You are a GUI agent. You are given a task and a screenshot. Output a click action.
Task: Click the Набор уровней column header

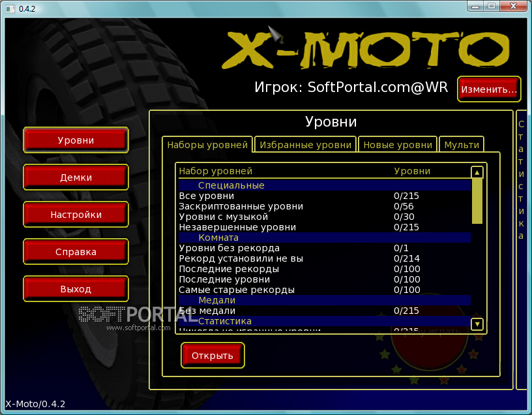point(215,171)
